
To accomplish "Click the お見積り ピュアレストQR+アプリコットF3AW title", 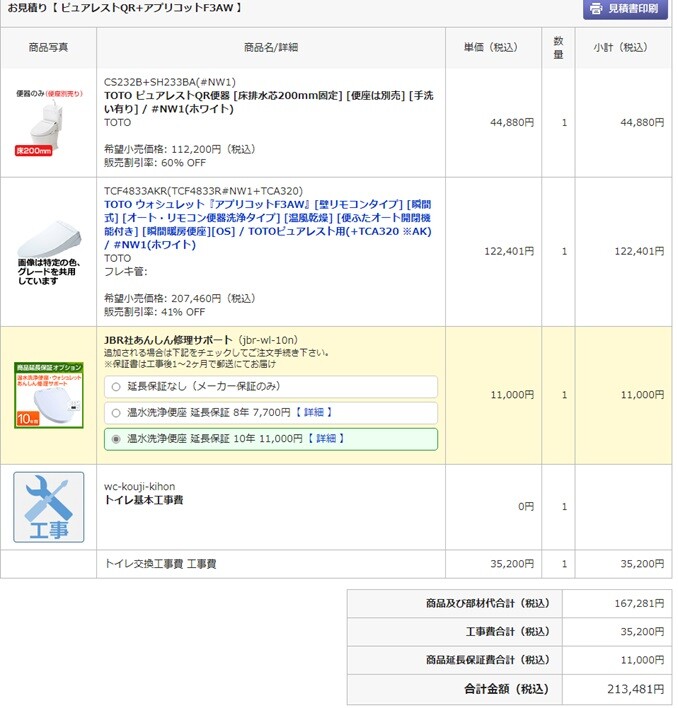I will (x=125, y=8).
